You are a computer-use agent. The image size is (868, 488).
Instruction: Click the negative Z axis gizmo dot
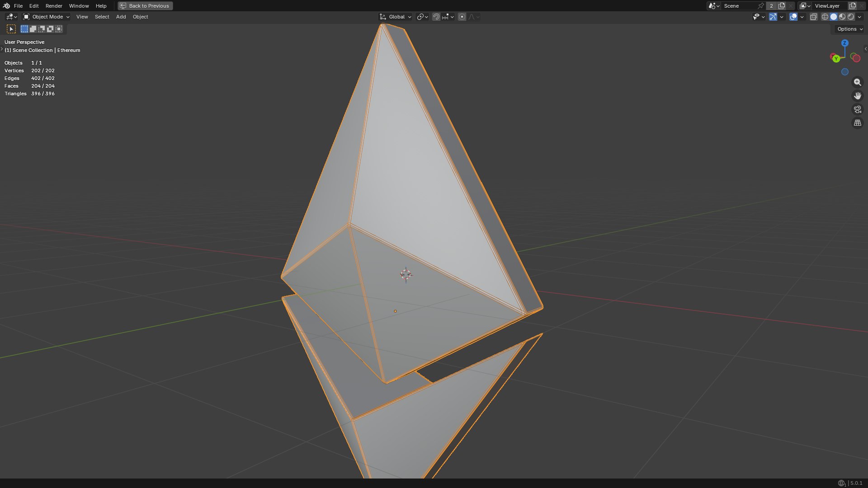pyautogui.click(x=844, y=72)
